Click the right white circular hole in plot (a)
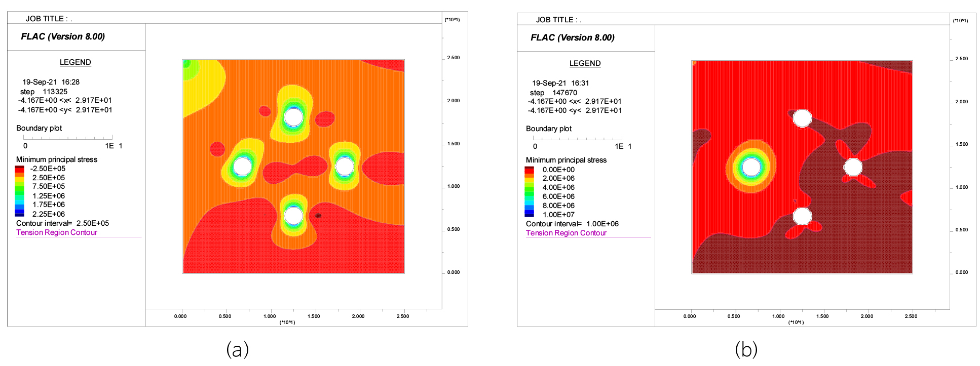The width and height of the screenshot is (980, 366). pos(345,166)
